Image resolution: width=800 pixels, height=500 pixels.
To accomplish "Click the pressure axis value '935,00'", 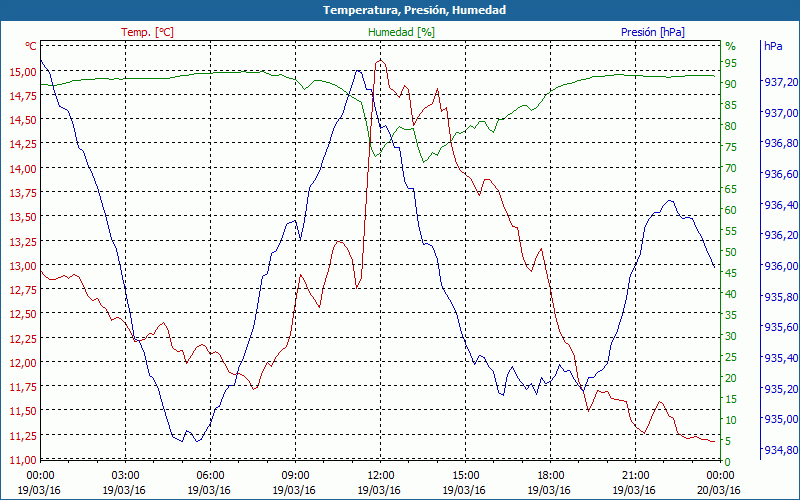I will pos(781,419).
